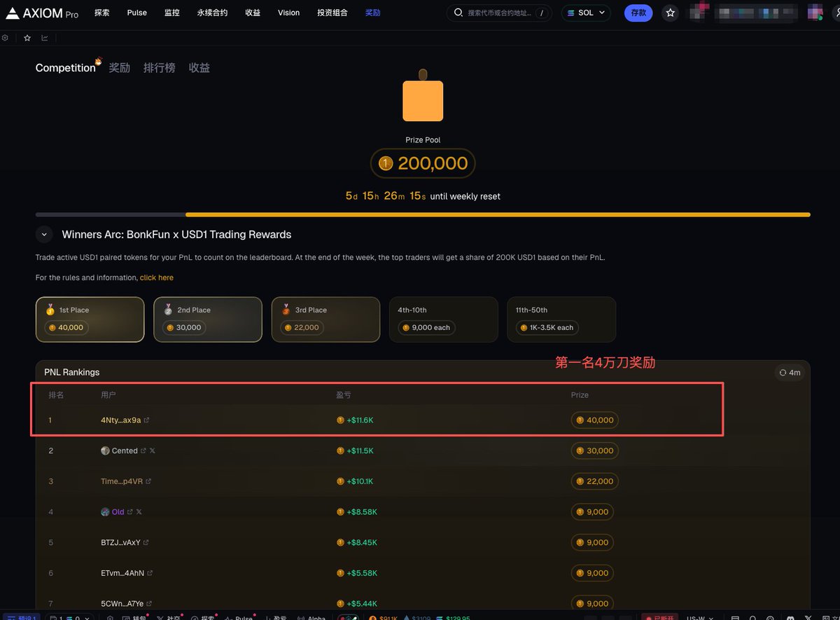The width and height of the screenshot is (840, 620).
Task: Click the 22,000 prize pill for Time...p4VR
Action: click(x=594, y=481)
